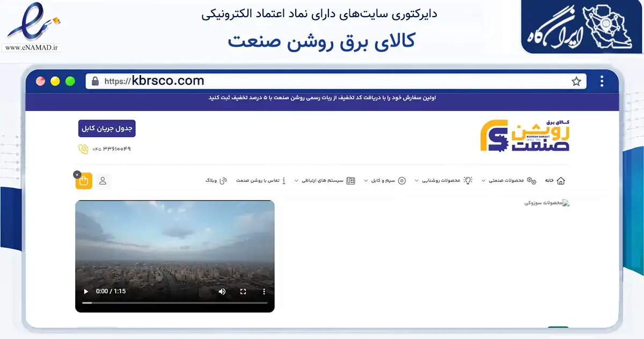
Task: Open the orange shopping cart
Action: [x=84, y=181]
